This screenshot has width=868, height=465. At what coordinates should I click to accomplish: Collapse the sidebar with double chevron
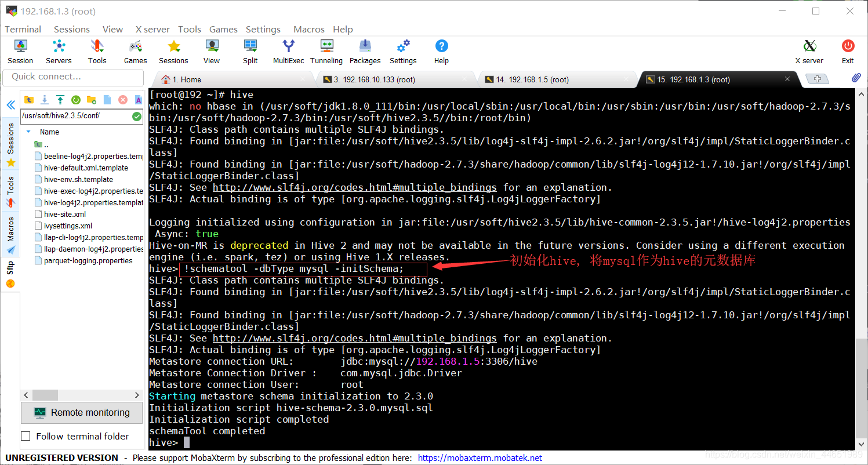(10, 105)
